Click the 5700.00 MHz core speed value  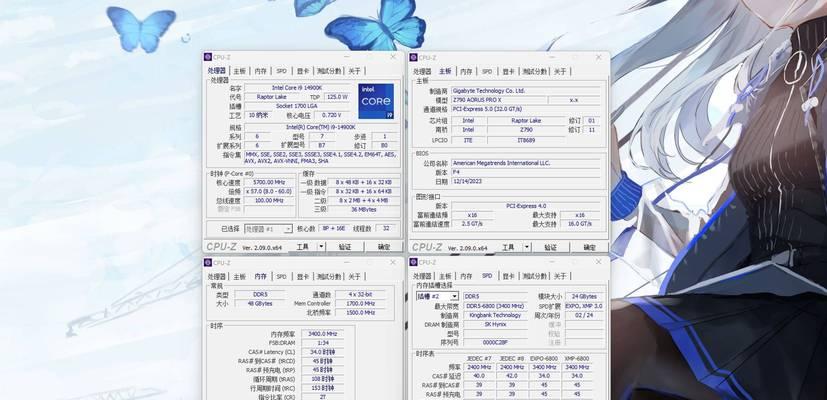click(270, 183)
